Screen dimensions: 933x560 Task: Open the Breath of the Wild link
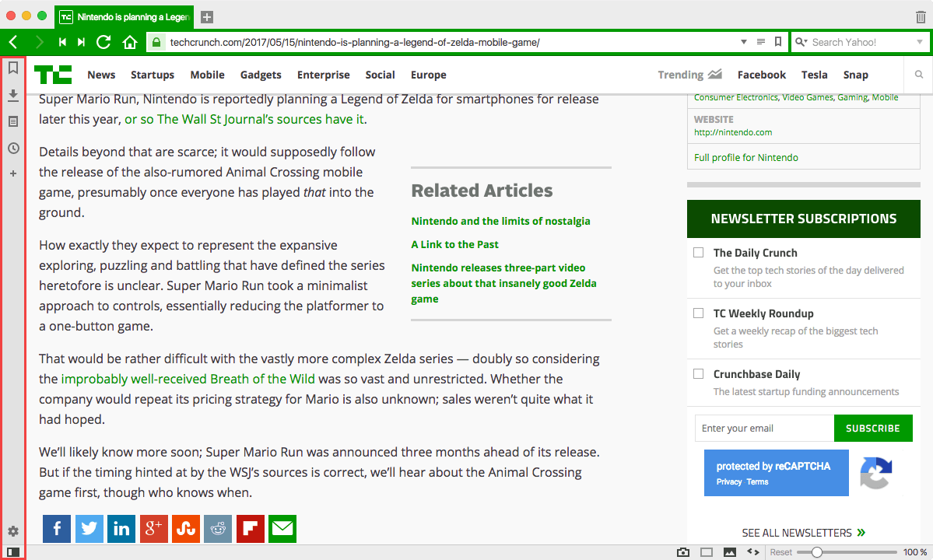point(188,379)
